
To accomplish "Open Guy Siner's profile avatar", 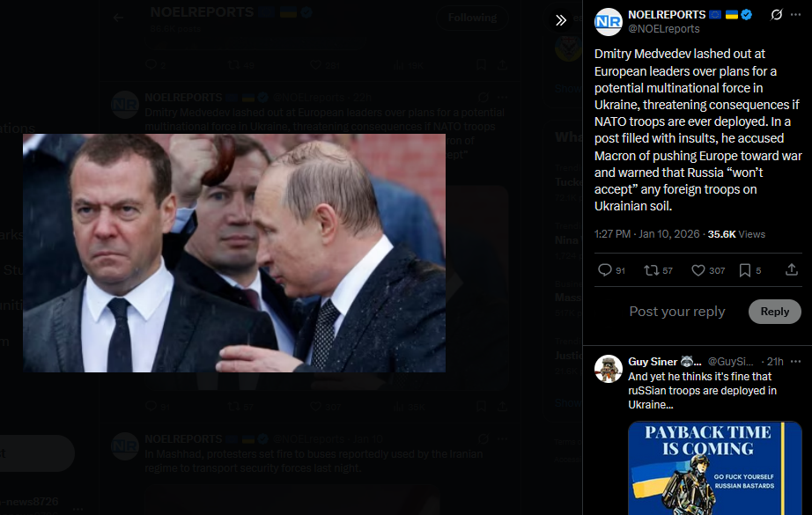I will pyautogui.click(x=608, y=369).
